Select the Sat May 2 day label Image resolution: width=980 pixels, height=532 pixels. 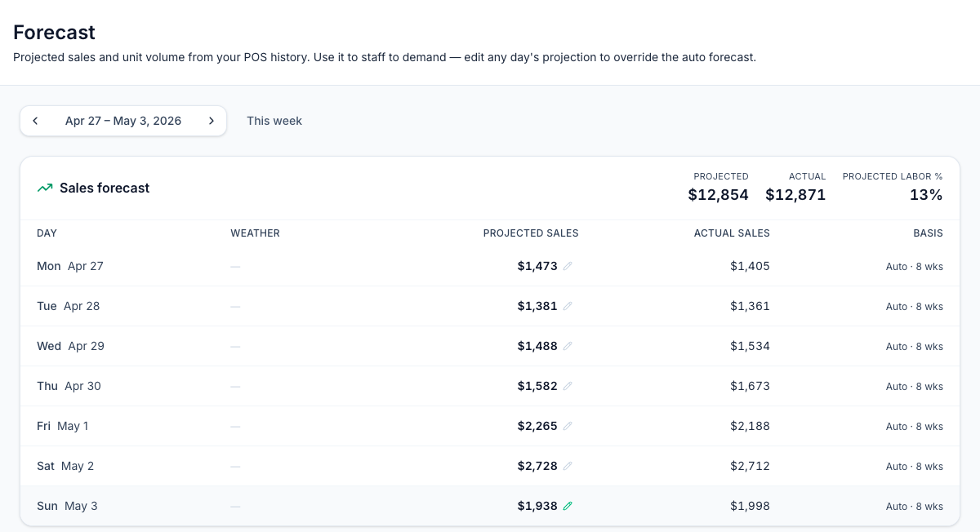[x=65, y=466]
